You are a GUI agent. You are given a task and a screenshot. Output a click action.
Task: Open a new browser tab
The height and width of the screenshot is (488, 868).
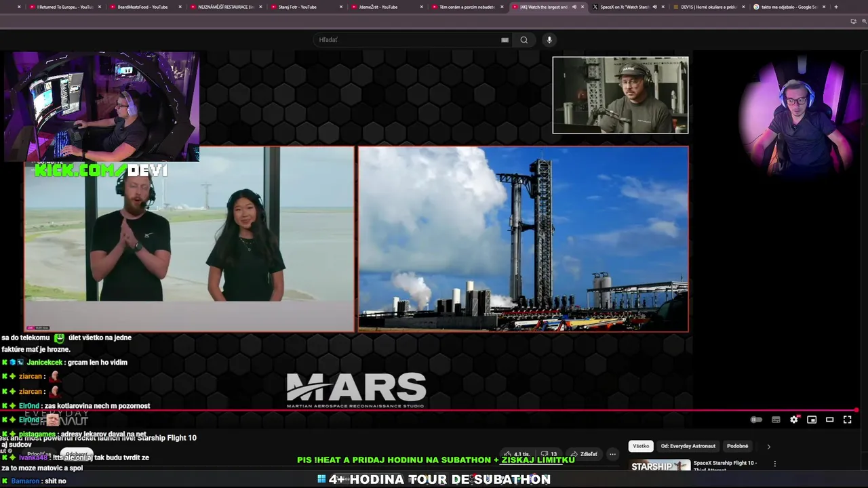point(835,7)
